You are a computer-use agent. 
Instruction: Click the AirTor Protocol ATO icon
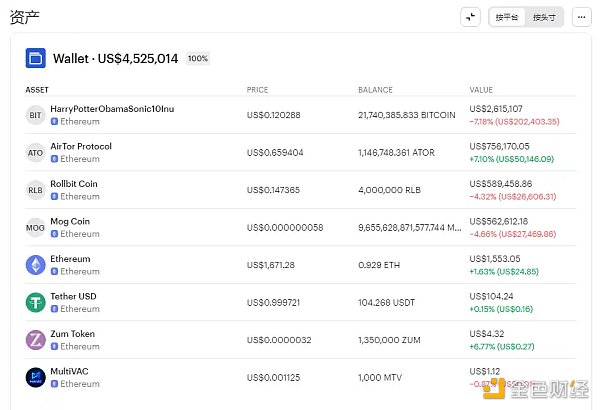tap(36, 153)
